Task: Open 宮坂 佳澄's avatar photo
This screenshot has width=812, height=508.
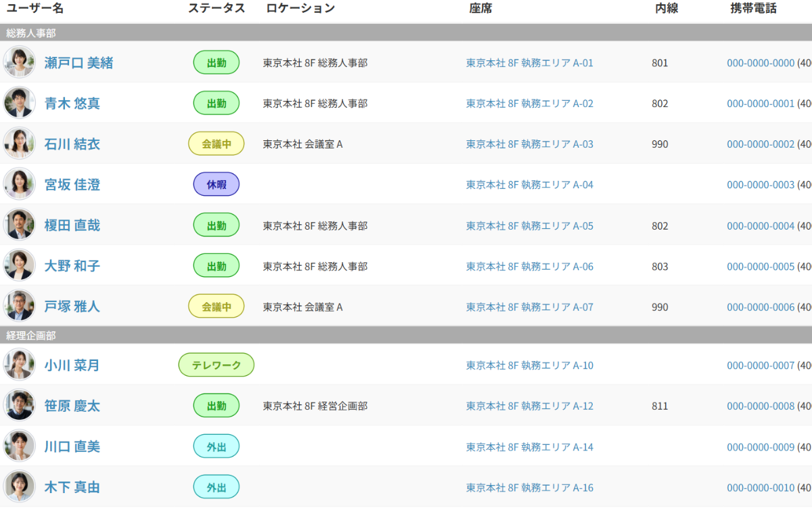Action: click(x=19, y=184)
